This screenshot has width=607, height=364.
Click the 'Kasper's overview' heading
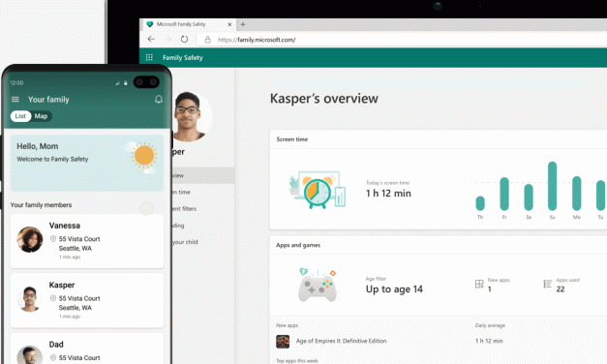coord(324,99)
